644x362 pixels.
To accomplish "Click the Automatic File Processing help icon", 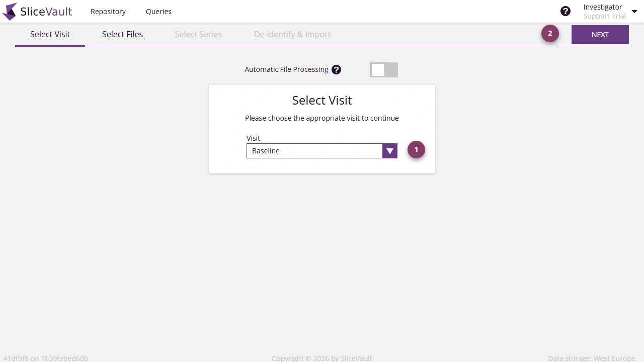I will click(336, 69).
